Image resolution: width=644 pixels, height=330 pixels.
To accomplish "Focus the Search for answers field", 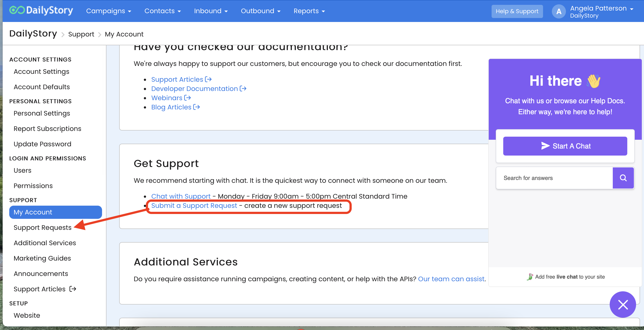I will click(x=554, y=178).
